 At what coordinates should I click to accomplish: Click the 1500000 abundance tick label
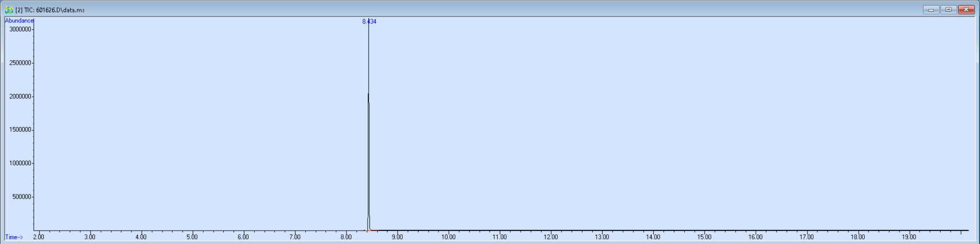click(20, 130)
